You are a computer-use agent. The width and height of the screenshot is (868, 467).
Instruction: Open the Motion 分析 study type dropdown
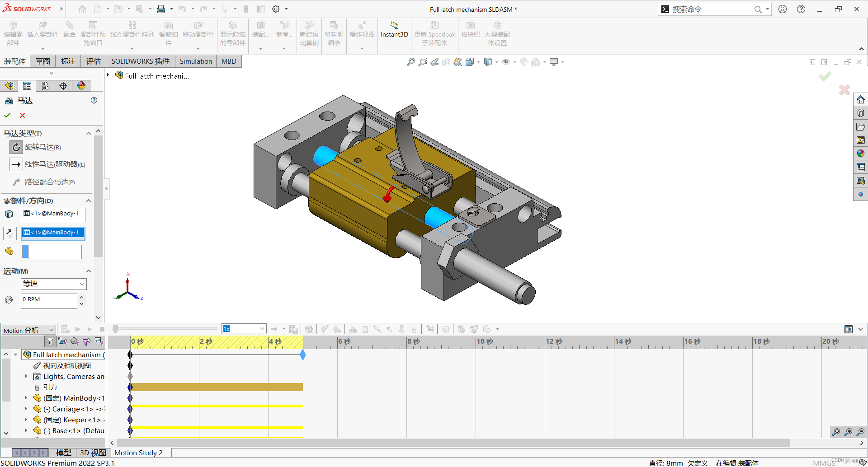click(51, 330)
